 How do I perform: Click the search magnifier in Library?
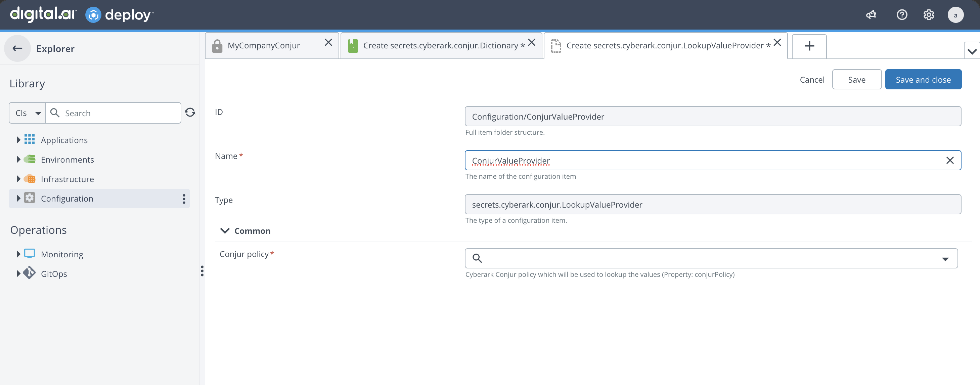[x=55, y=113]
